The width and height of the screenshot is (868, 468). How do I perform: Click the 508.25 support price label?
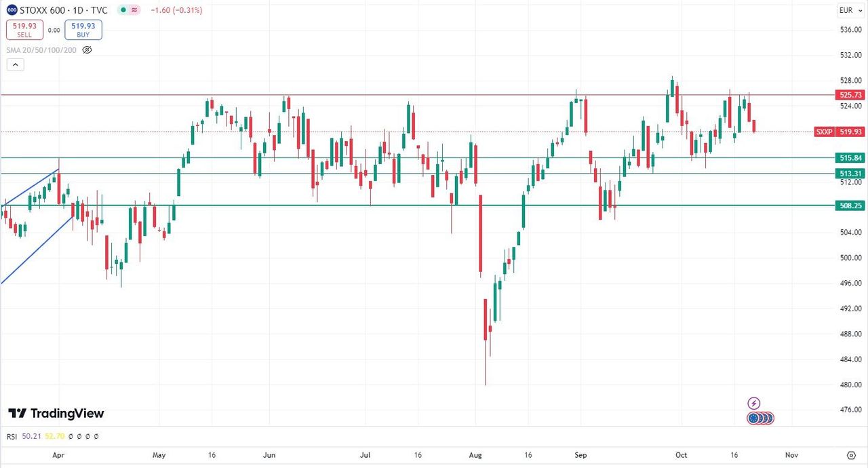pos(850,206)
